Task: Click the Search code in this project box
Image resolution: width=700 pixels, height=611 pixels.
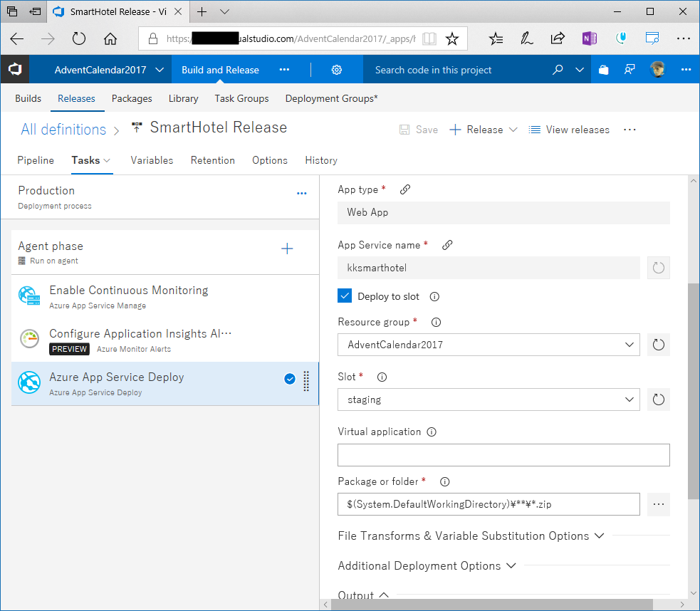Action: (455, 70)
